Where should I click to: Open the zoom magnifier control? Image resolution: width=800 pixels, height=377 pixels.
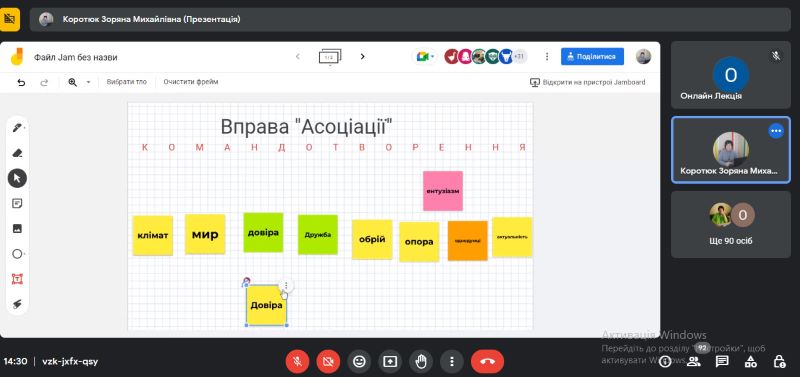(x=72, y=82)
